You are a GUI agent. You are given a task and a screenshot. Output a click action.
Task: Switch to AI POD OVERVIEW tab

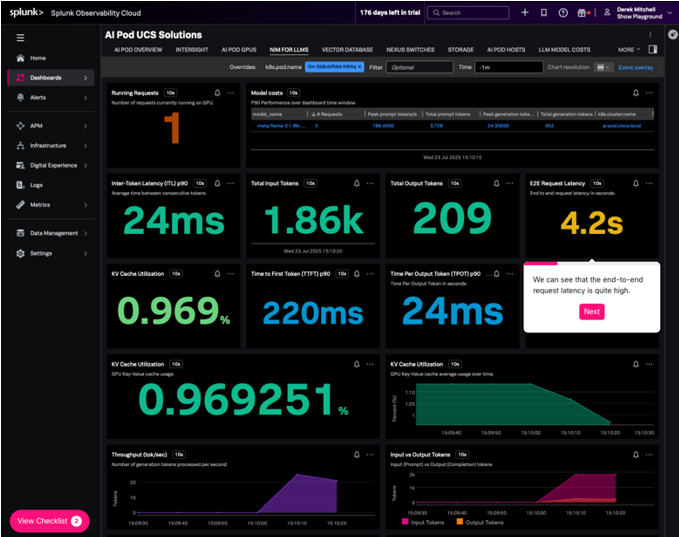138,50
